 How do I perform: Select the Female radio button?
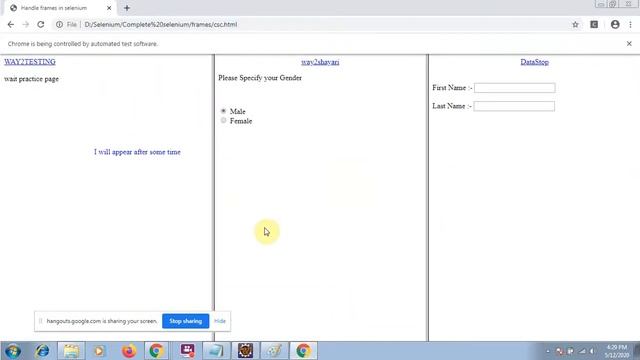coord(223,120)
